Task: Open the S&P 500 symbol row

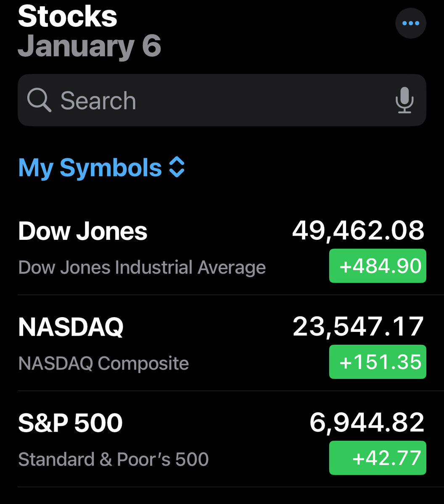Action: coord(71,423)
